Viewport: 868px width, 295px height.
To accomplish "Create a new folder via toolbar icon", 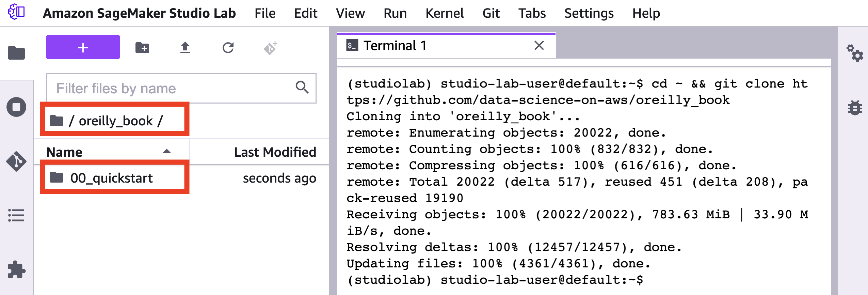I will tap(142, 48).
